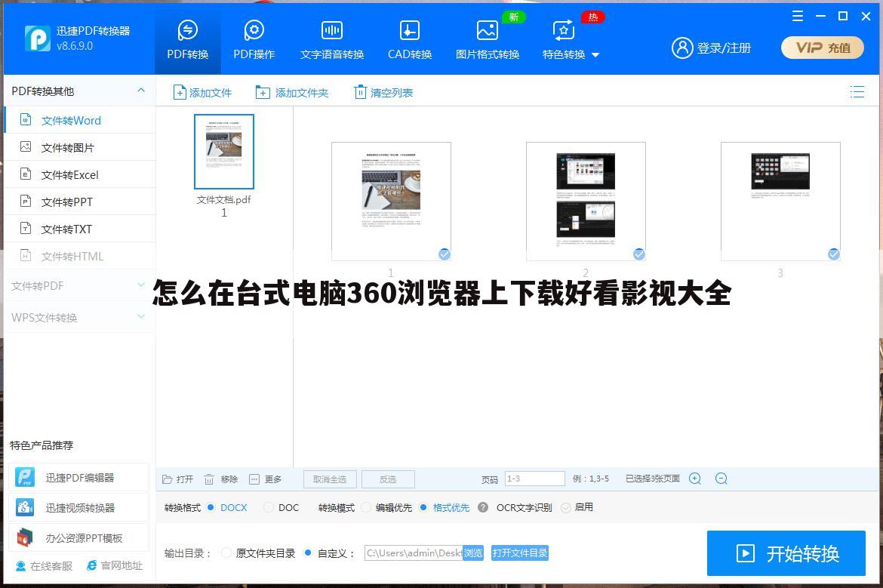Click the 在线客服 link
883x588 pixels.
point(44,566)
